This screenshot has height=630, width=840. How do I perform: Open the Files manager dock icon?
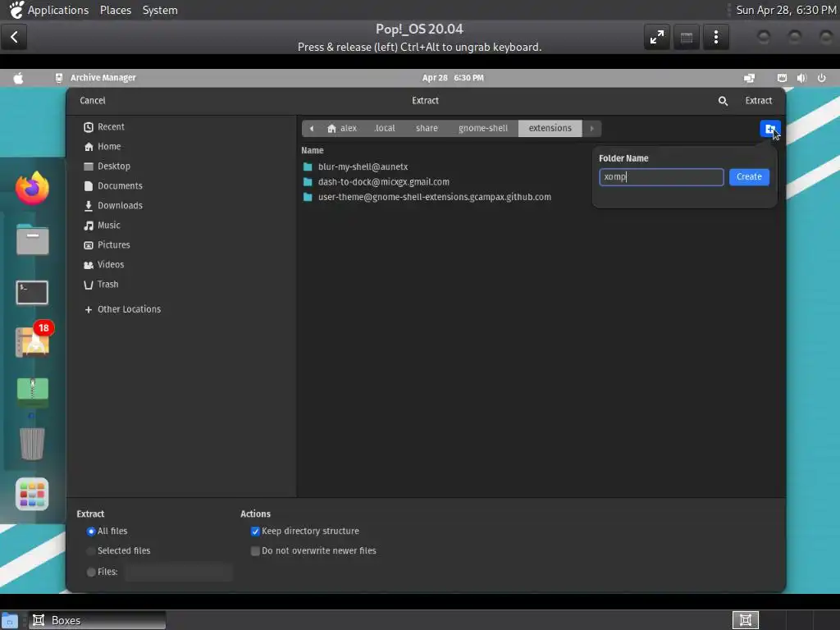(x=32, y=240)
